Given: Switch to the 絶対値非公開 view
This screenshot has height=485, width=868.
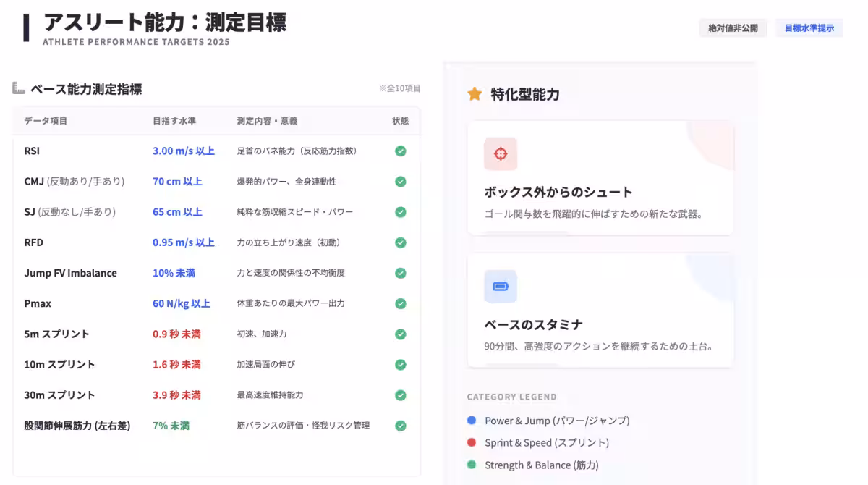Looking at the screenshot, I should tap(733, 28).
